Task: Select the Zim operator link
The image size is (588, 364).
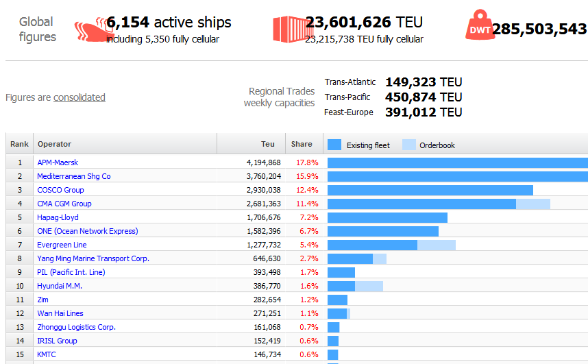Action: click(43, 300)
